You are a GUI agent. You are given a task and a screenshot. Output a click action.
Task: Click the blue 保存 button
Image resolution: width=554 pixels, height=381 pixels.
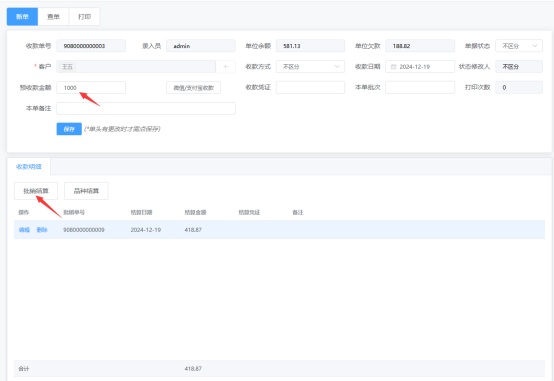pyautogui.click(x=69, y=129)
